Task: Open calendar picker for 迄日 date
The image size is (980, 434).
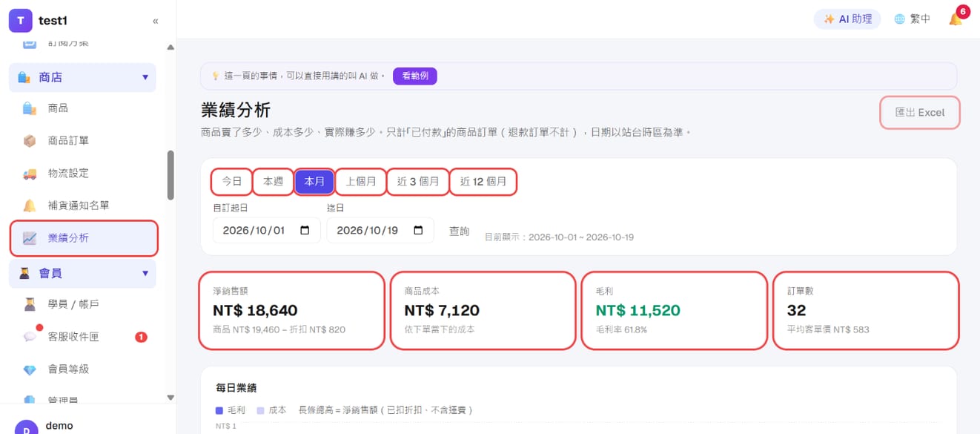Action: coord(419,230)
